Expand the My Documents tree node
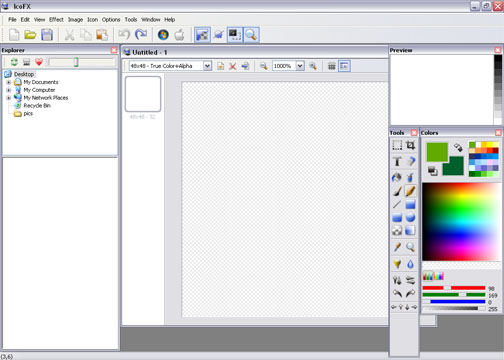Image resolution: width=504 pixels, height=360 pixels. click(9, 82)
